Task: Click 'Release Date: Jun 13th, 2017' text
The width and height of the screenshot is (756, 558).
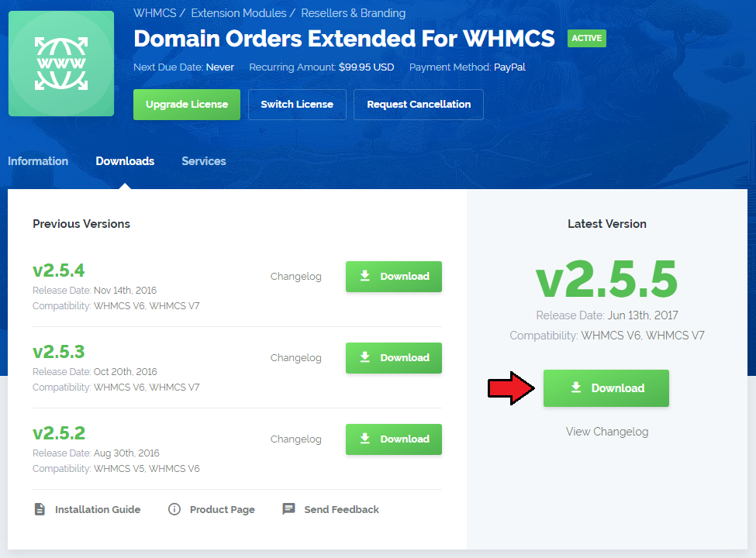Action: 607,315
